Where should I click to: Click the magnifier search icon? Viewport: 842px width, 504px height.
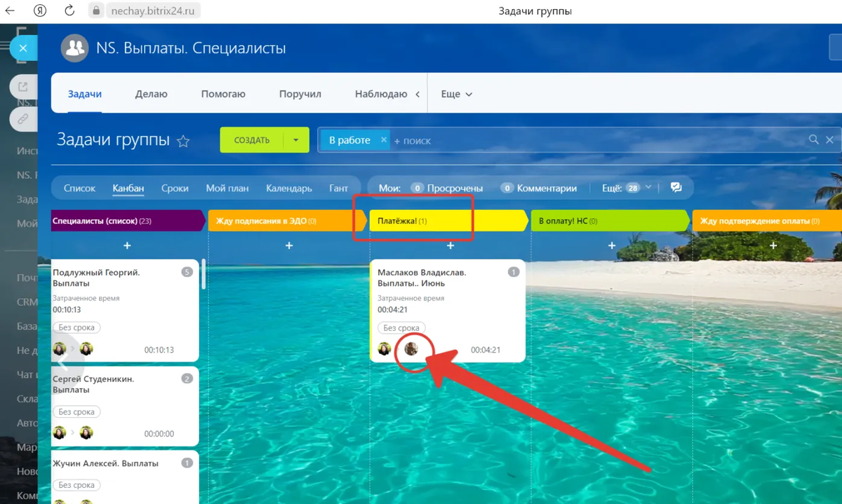pyautogui.click(x=814, y=139)
